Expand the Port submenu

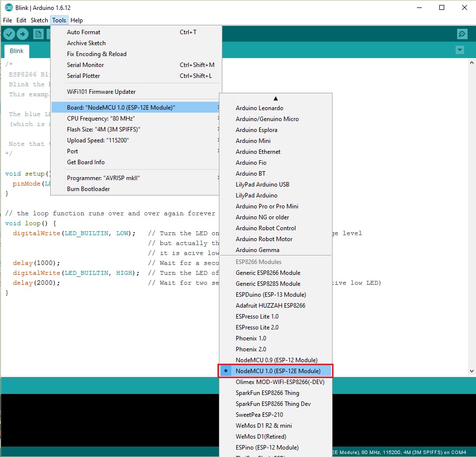point(136,151)
